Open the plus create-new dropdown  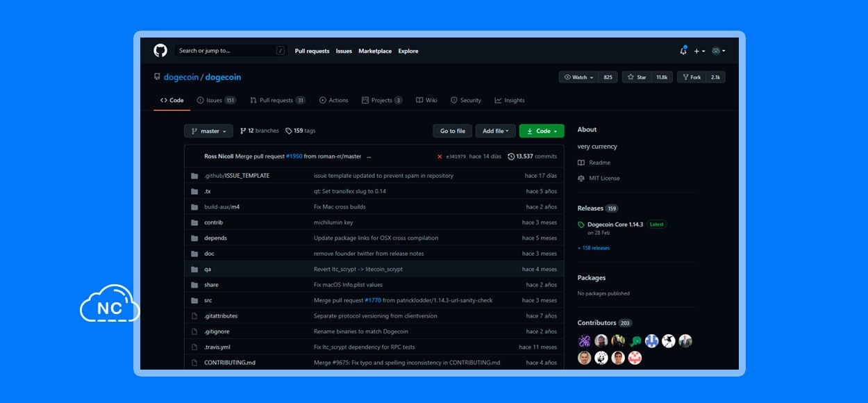click(699, 51)
